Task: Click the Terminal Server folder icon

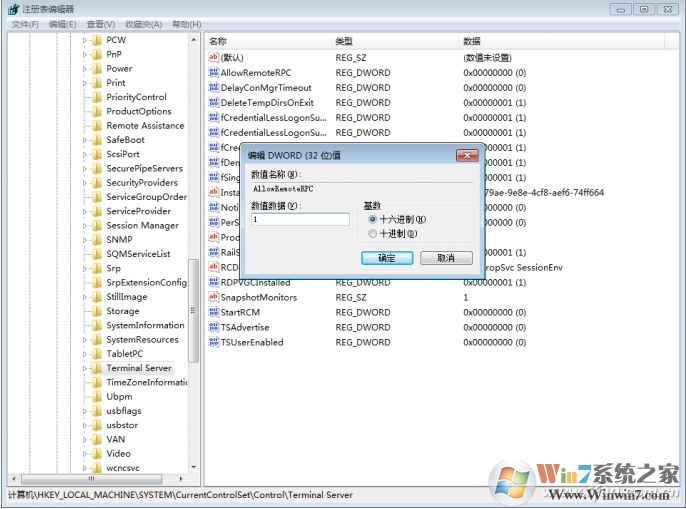Action: tap(97, 368)
